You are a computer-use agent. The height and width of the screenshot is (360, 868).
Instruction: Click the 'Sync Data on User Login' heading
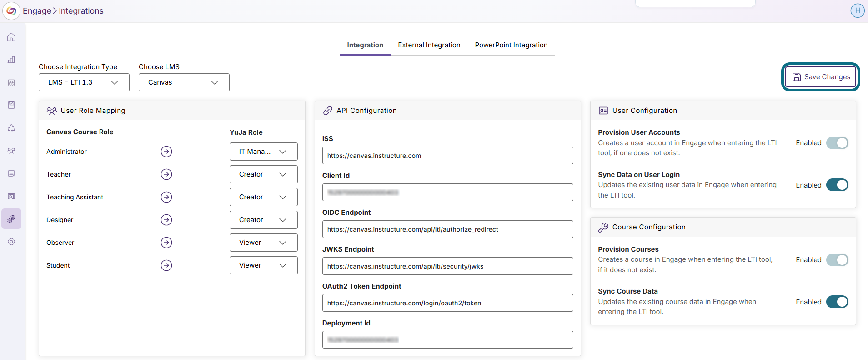(x=639, y=175)
